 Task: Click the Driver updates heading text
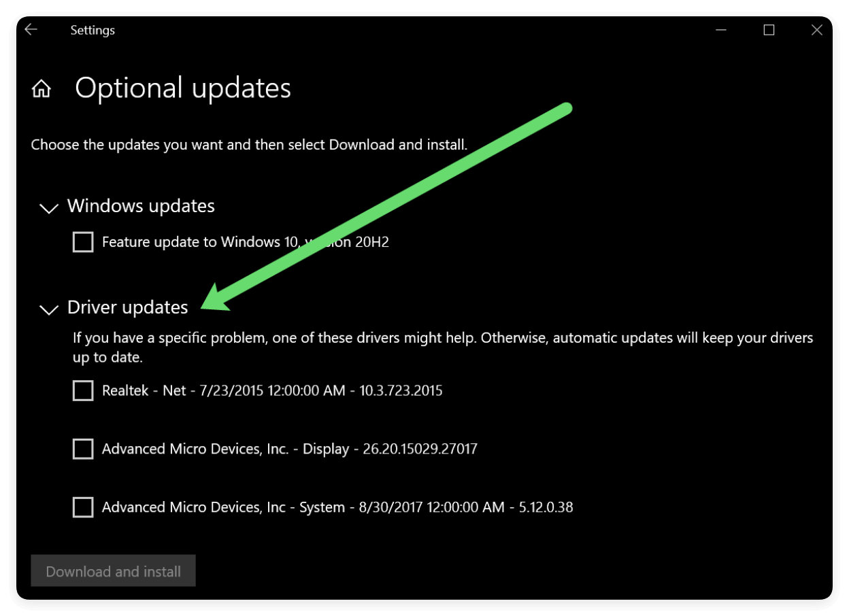[x=127, y=307]
